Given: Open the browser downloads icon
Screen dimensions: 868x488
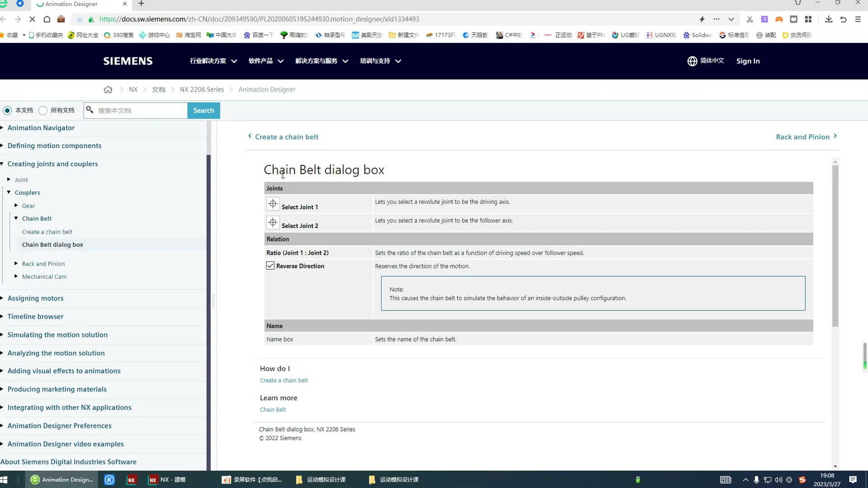Looking at the screenshot, I should 828,19.
